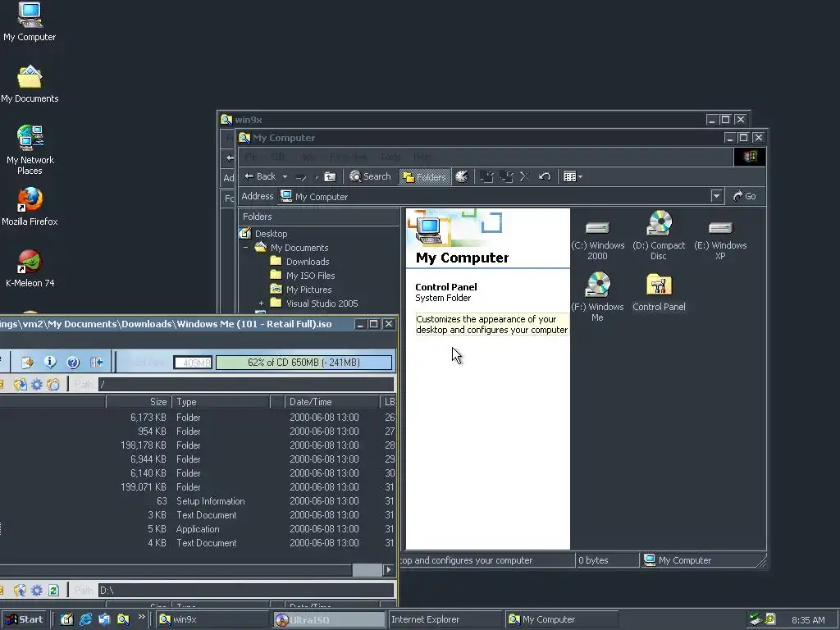Click the gear icon beside the D:\ path field

point(36,591)
